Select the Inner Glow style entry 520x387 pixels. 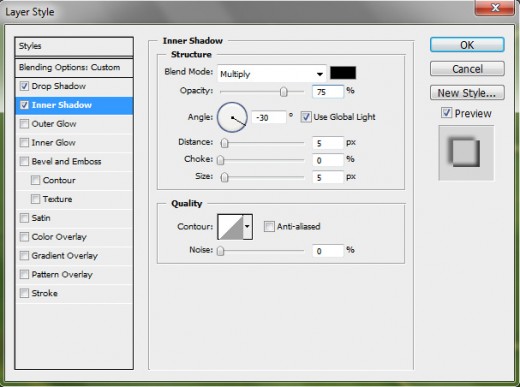pyautogui.click(x=74, y=143)
